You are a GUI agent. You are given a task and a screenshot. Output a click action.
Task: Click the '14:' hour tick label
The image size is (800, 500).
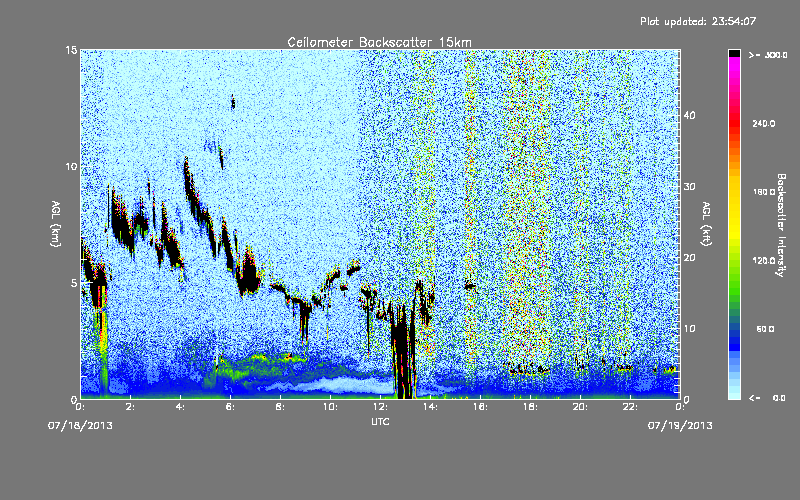click(x=430, y=407)
